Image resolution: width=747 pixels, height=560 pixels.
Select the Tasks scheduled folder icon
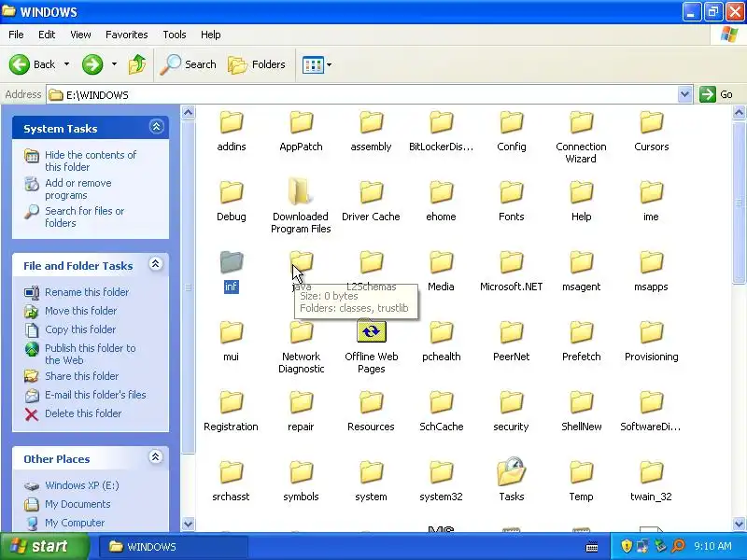click(511, 471)
